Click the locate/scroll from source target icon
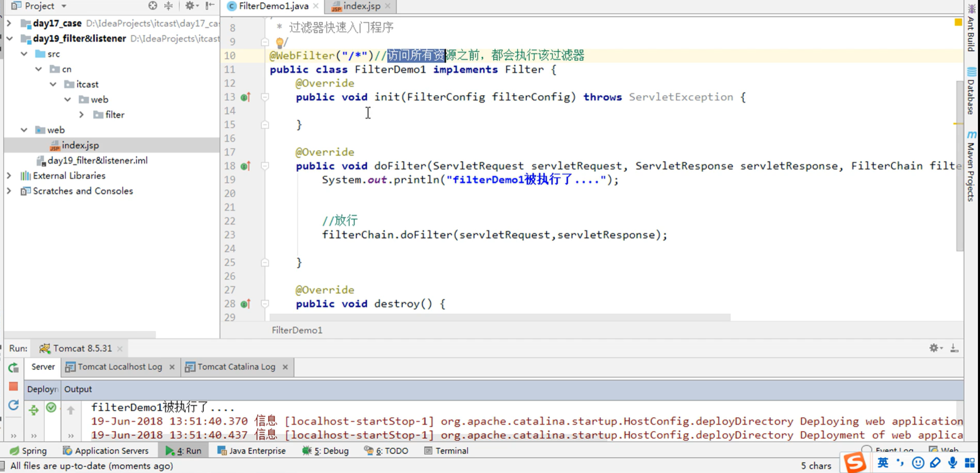This screenshot has height=473, width=980. point(153,6)
